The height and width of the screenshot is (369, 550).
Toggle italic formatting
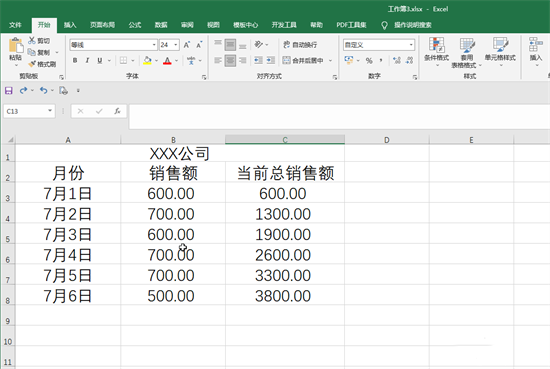click(x=87, y=60)
